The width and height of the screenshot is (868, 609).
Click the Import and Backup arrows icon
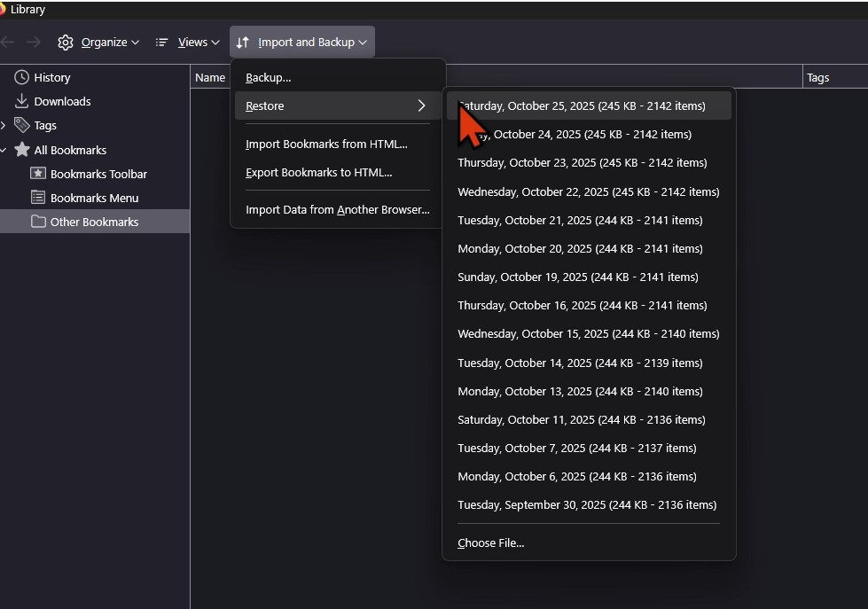(x=243, y=43)
